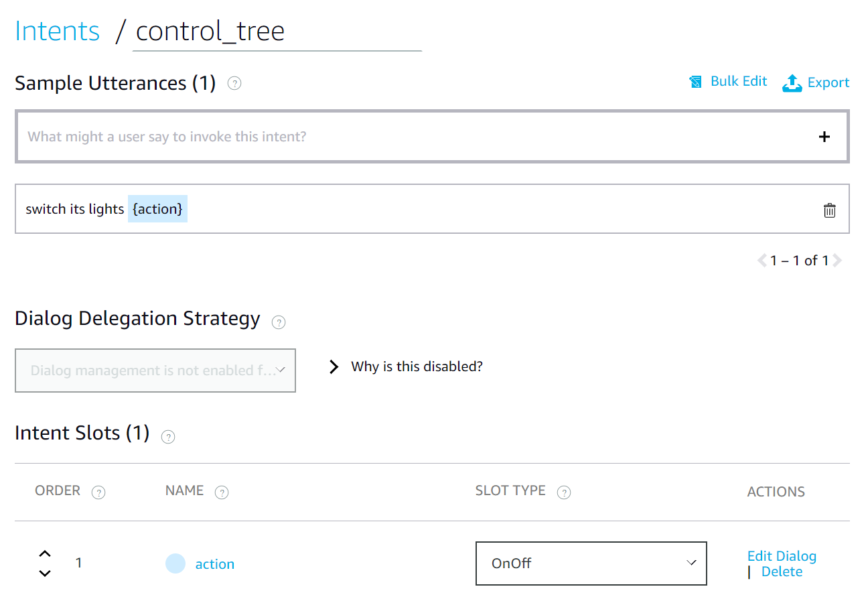
Task: Open help icon beside Sample Utterances
Action: [234, 84]
